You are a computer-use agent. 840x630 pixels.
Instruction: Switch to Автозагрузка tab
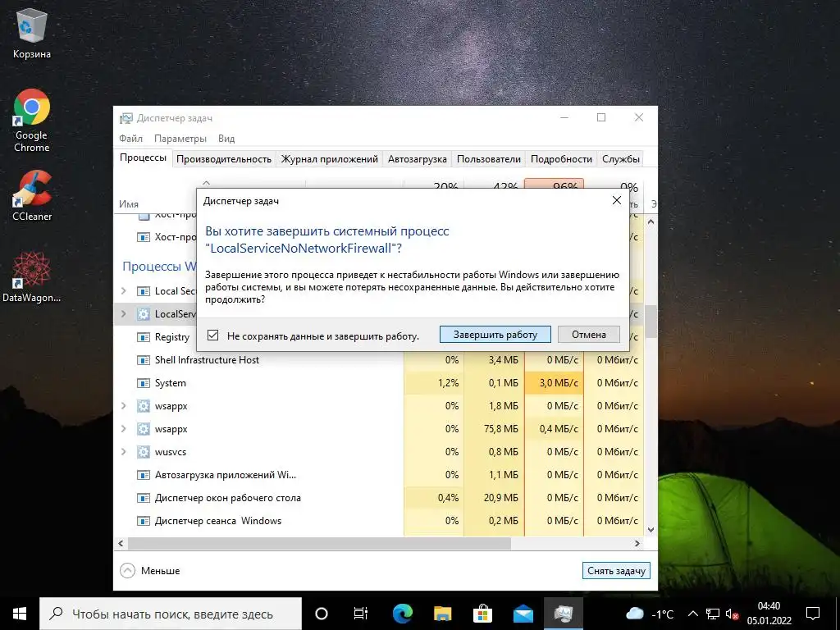(418, 159)
